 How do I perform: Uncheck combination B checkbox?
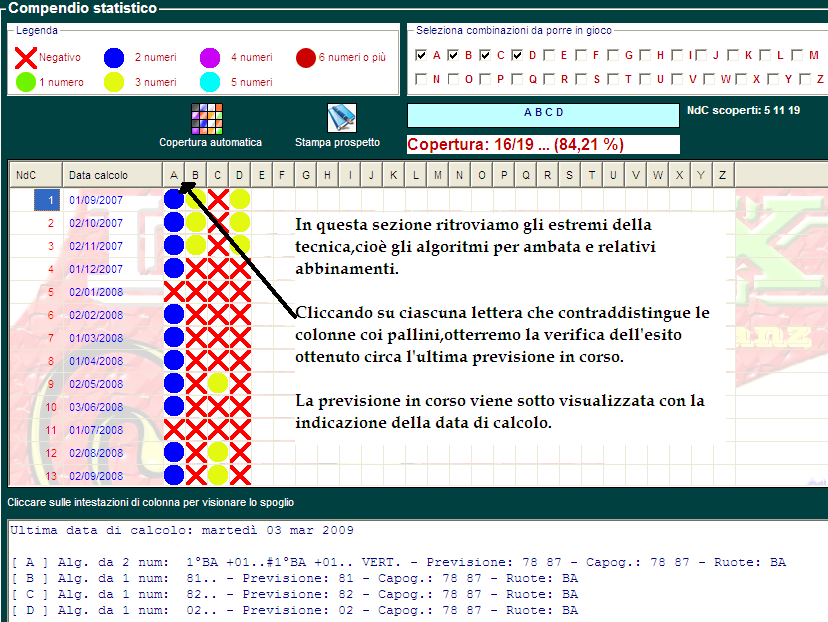click(x=453, y=55)
